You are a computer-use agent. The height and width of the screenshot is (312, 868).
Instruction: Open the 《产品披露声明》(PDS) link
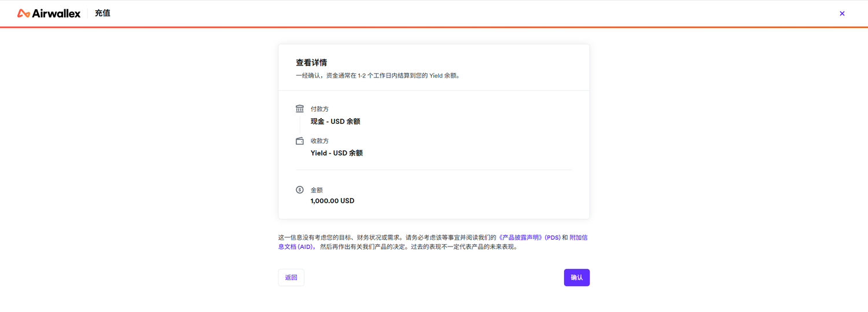click(529, 237)
